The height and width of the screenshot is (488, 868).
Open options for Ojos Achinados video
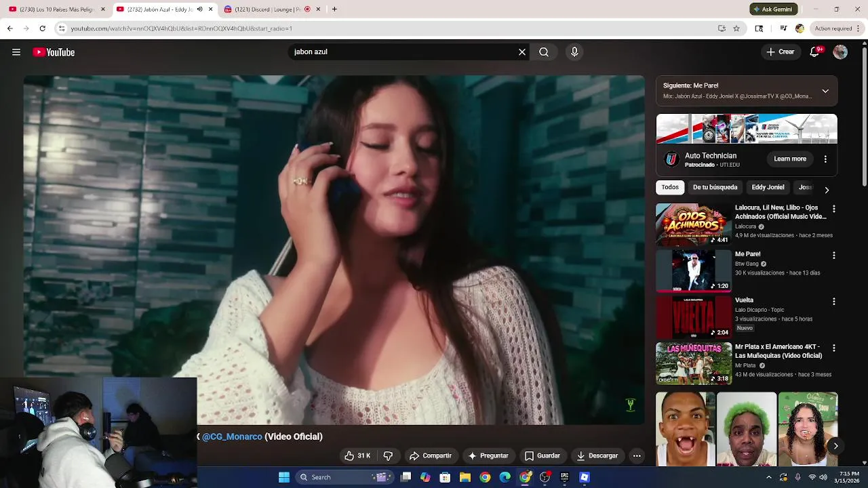point(834,209)
